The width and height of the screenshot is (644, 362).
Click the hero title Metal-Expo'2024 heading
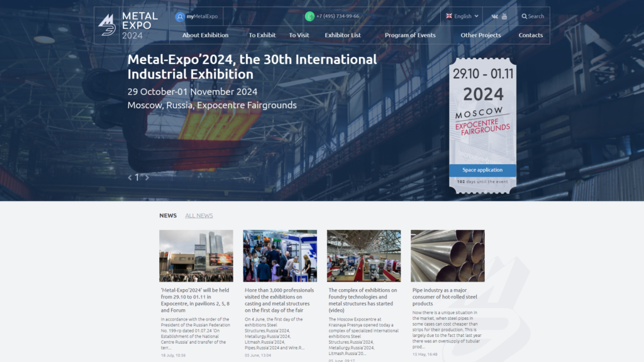252,67
